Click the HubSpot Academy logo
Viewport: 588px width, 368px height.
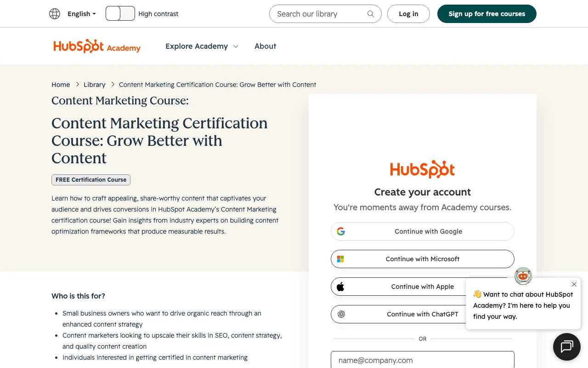[97, 46]
